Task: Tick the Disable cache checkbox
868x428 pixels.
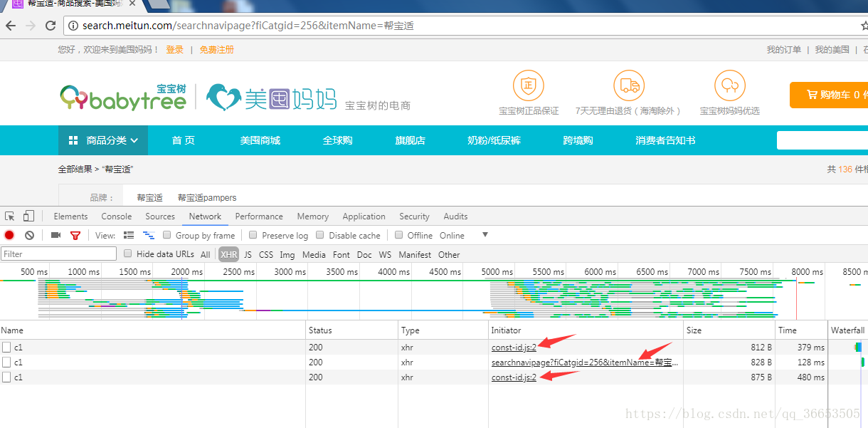Action: [x=320, y=235]
